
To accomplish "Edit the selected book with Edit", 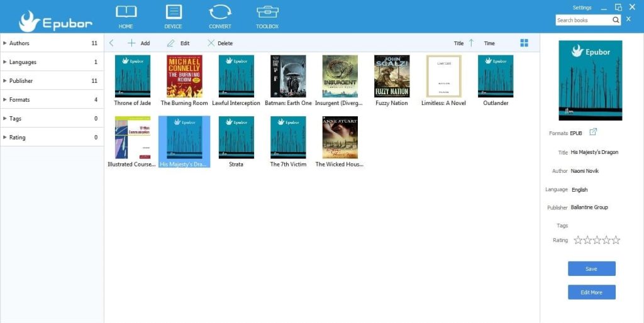I will (178, 43).
